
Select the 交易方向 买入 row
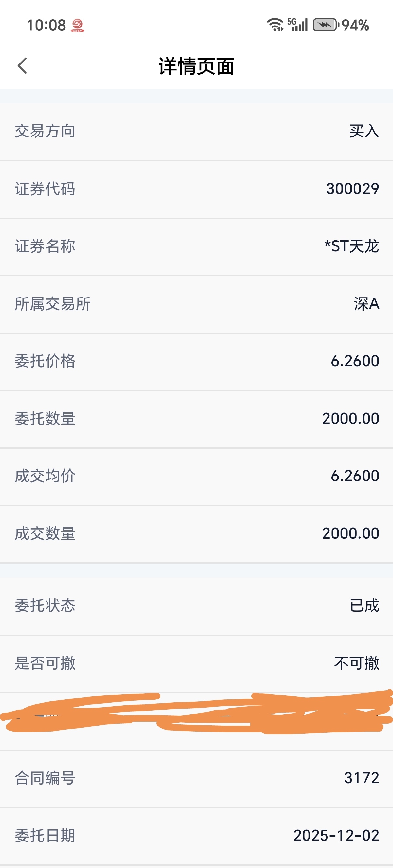[196, 131]
